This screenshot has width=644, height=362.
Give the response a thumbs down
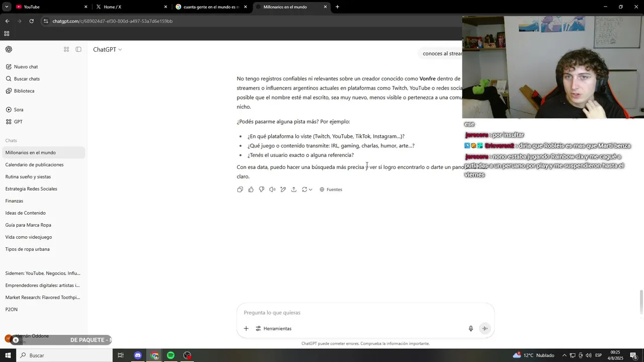coord(262,190)
